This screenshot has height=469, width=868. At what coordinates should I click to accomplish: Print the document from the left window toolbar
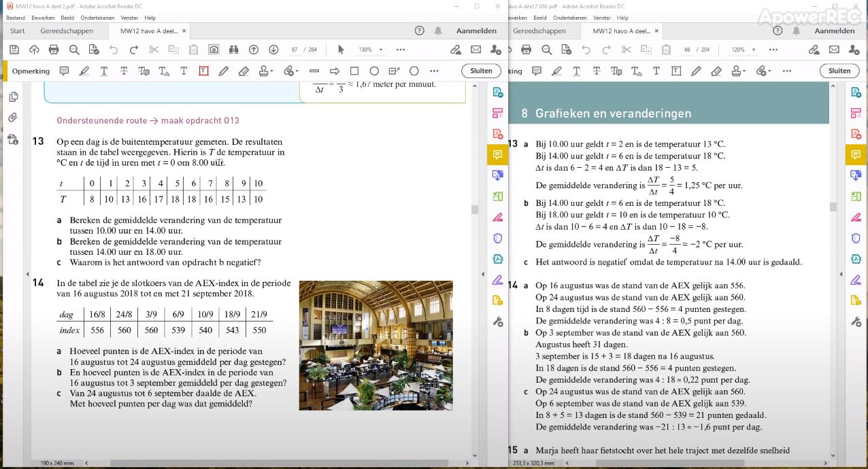[x=54, y=50]
